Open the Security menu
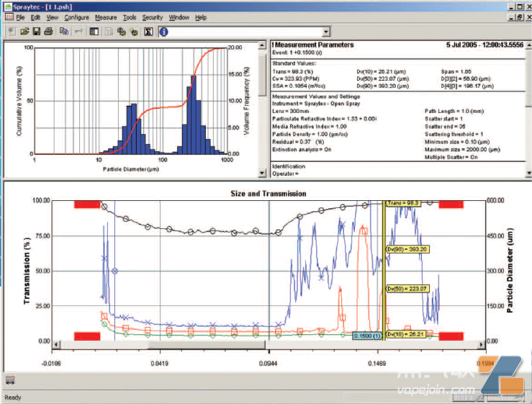532x404 pixels. [153, 17]
